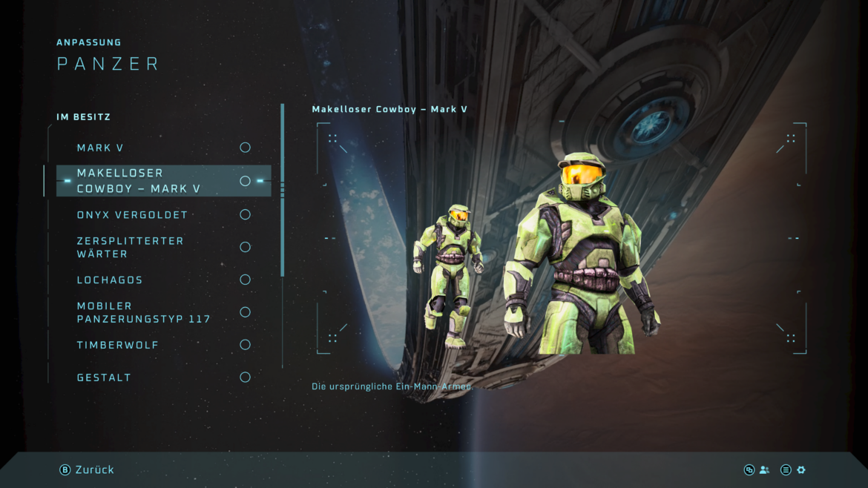The image size is (868, 488).
Task: Click the "ANPASSUNG" breadcrumb text
Action: click(x=88, y=42)
